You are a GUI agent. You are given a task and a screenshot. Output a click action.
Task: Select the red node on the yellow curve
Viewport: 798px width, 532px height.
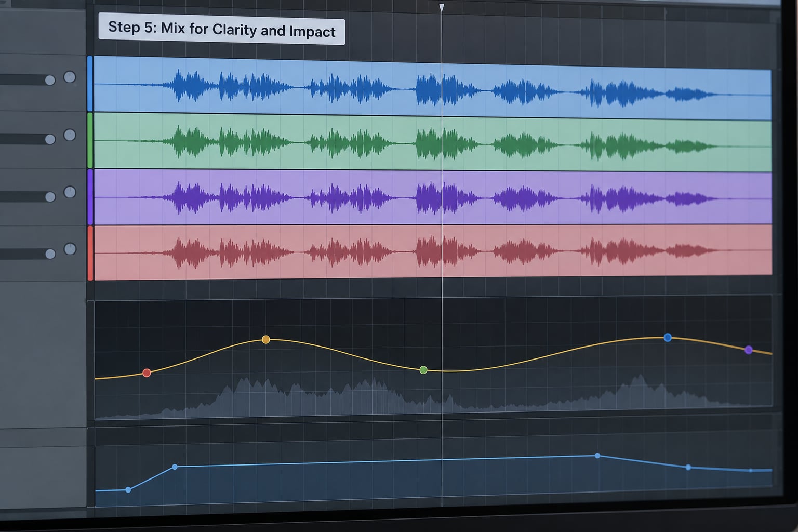[147, 373]
